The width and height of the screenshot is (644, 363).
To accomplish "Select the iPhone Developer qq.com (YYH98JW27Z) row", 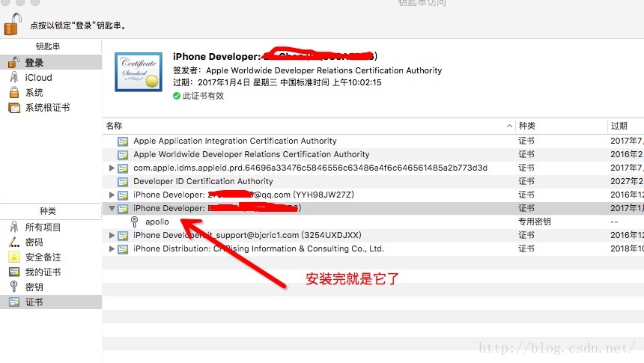I will tap(373, 195).
